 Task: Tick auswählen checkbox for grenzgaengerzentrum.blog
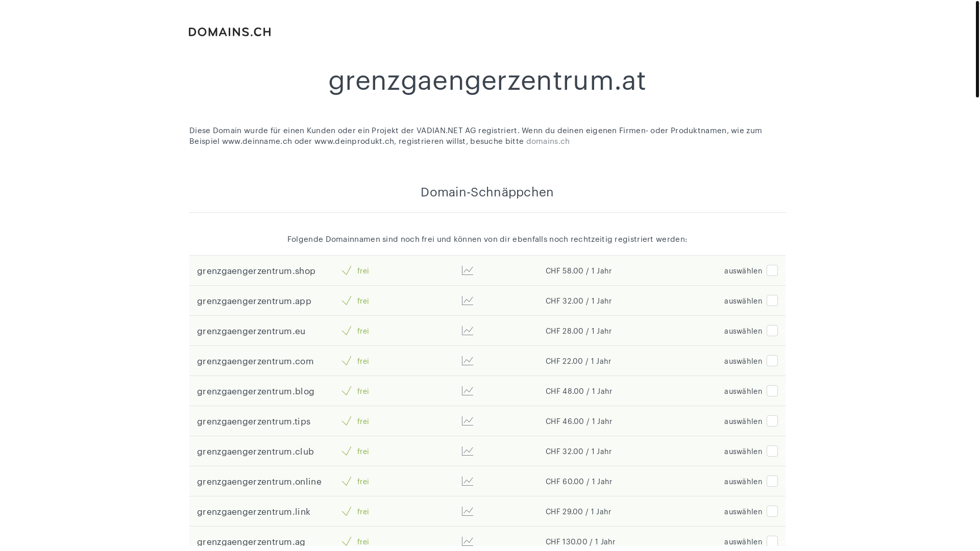coord(772,391)
